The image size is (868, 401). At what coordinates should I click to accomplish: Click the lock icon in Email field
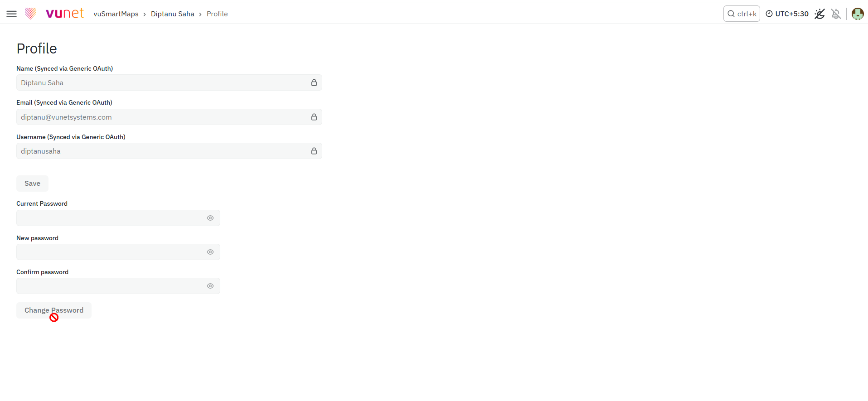click(314, 117)
